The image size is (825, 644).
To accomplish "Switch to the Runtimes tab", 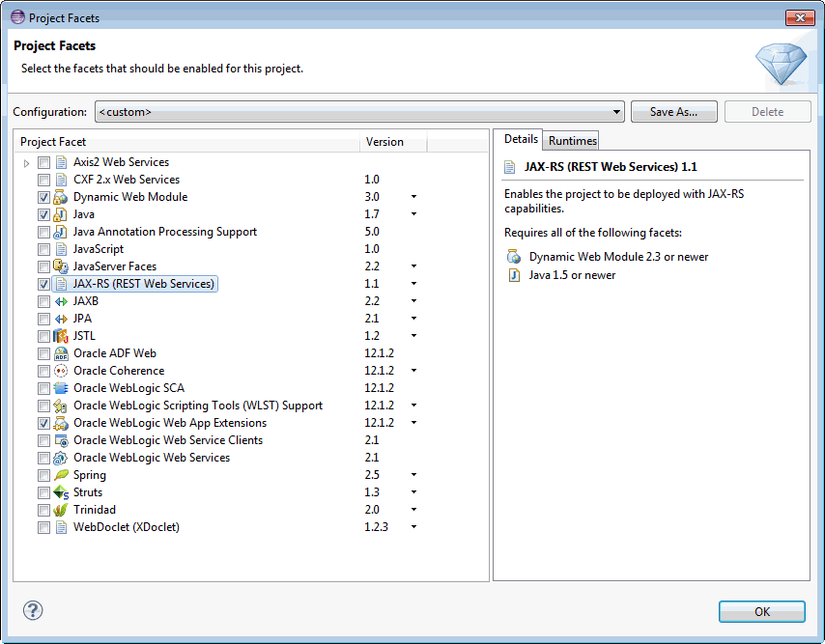I will (570, 140).
